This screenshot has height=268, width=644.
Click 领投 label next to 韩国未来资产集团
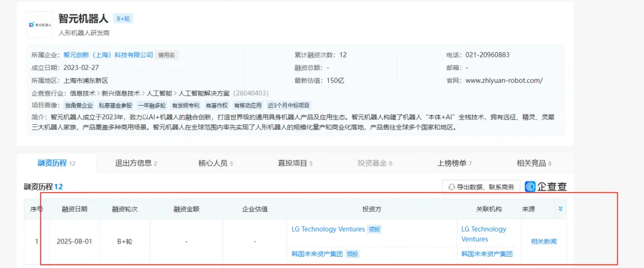coord(352,254)
